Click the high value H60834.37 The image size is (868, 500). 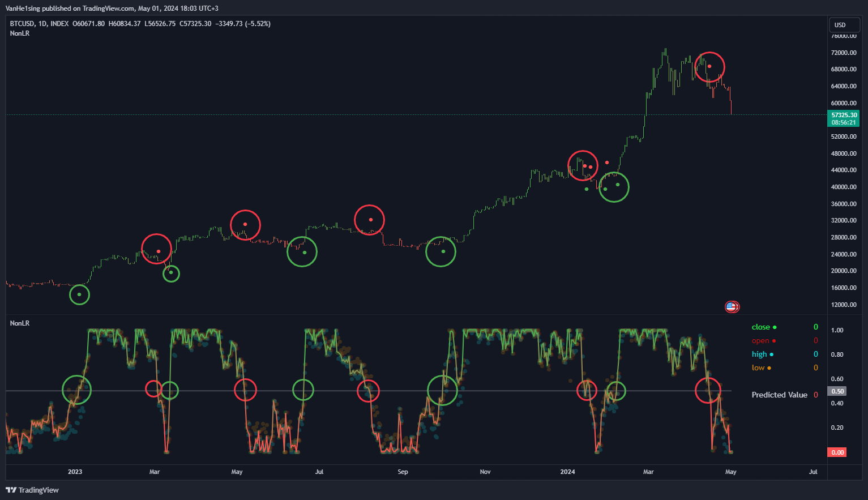(x=125, y=24)
